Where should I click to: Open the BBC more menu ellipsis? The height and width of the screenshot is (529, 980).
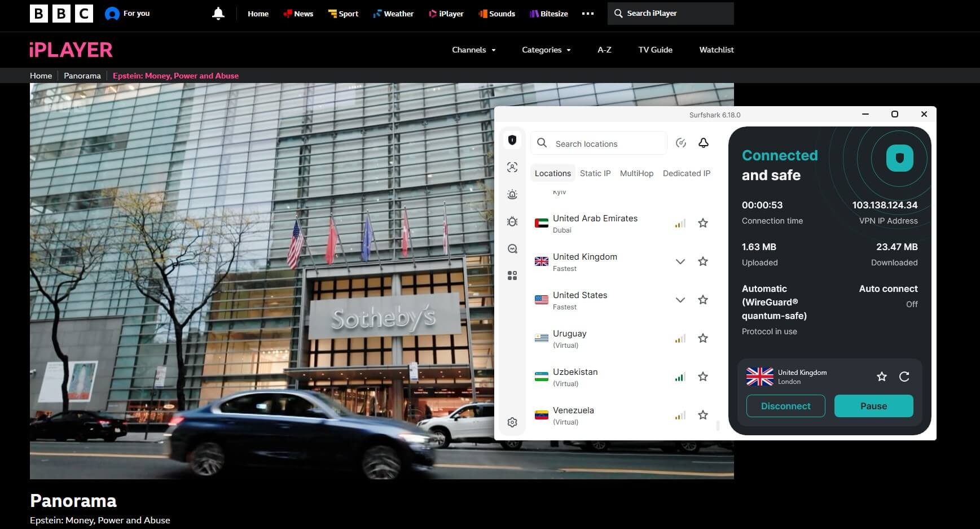point(588,14)
